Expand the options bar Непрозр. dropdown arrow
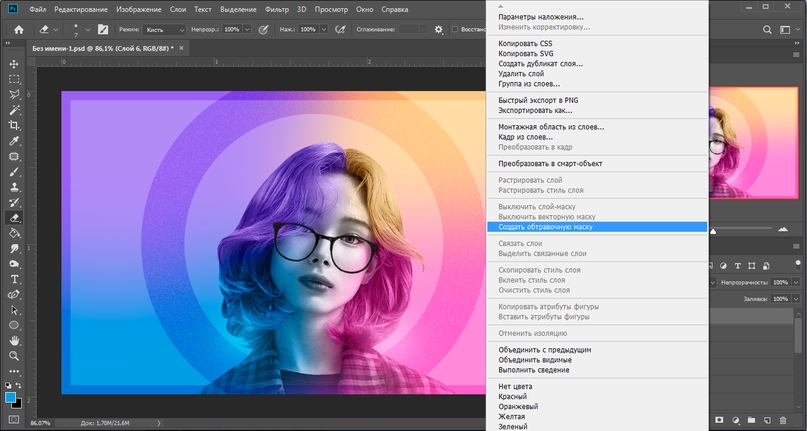 pos(247,29)
